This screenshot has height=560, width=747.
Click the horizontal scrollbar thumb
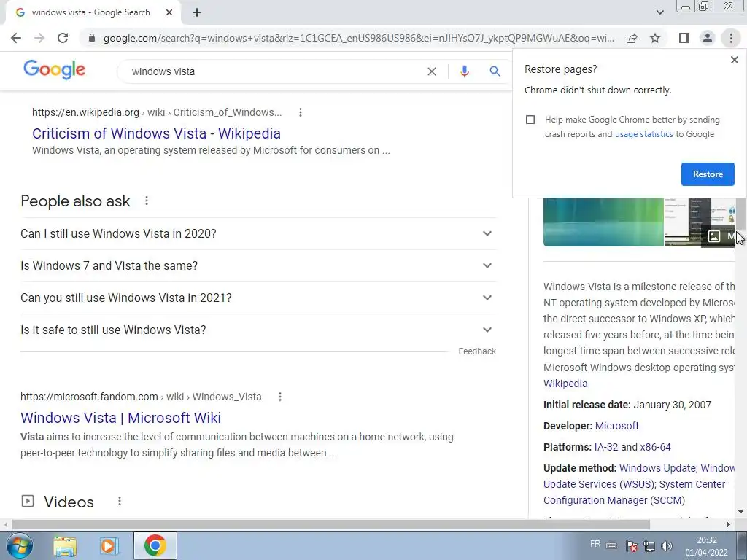(x=330, y=525)
